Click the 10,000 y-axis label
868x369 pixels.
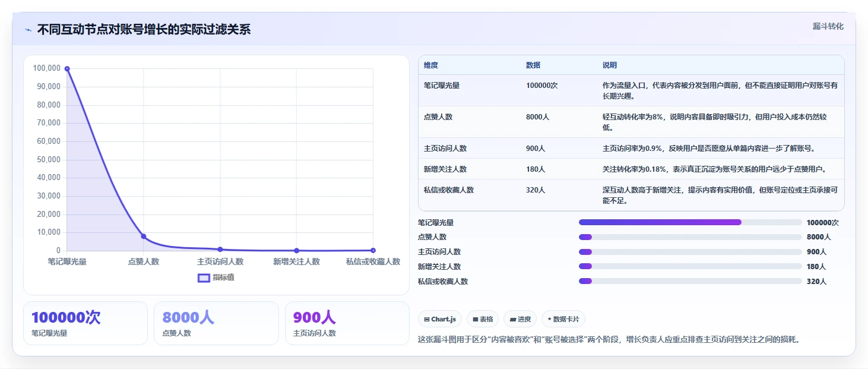49,232
